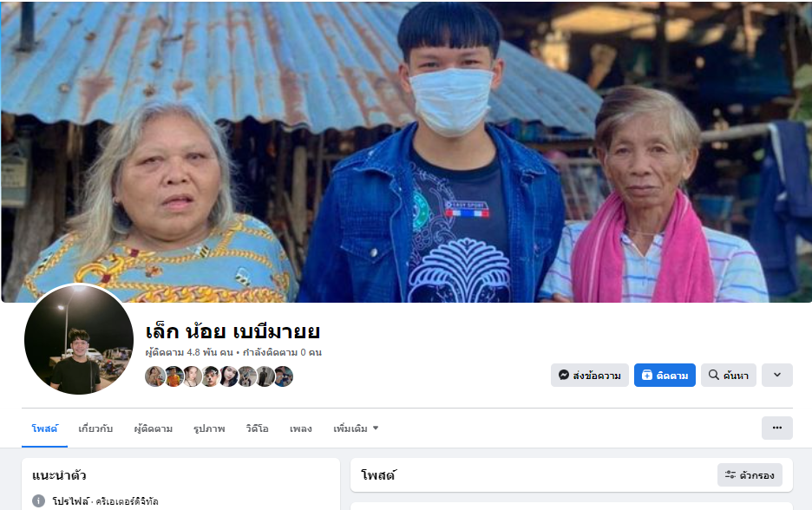Click the first follower avatar
The image size is (812, 510).
pyautogui.click(x=154, y=376)
